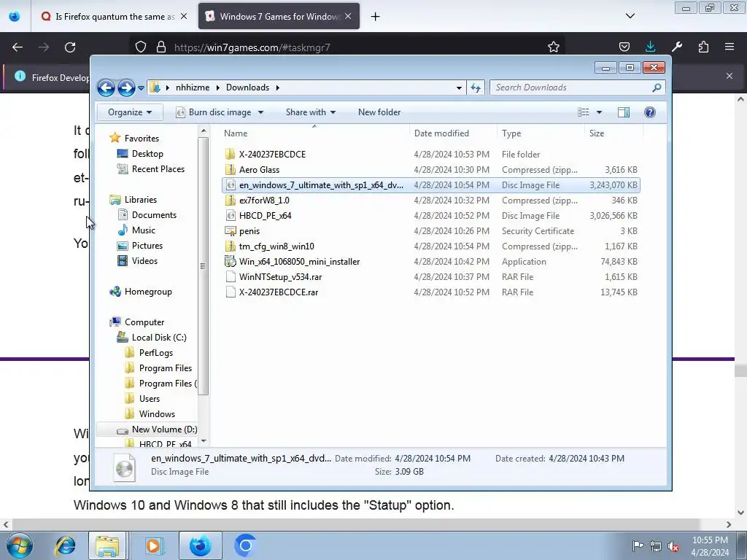
Task: Open recent pages arrow beside Explorer forward button
Action: tap(141, 88)
